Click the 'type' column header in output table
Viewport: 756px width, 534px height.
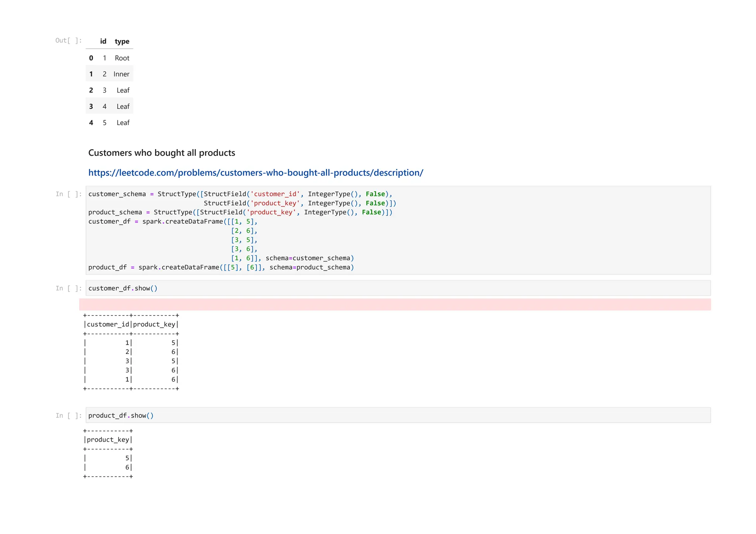[x=122, y=41]
